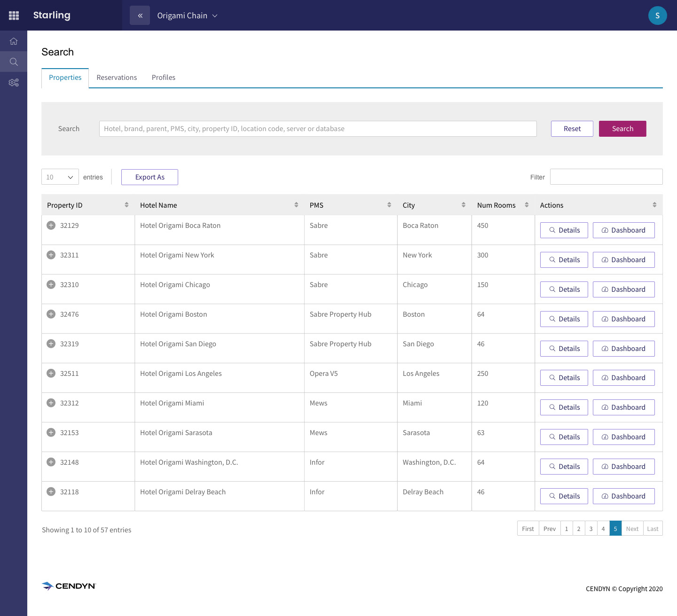
Task: Click the magenta Search button
Action: pyautogui.click(x=622, y=129)
